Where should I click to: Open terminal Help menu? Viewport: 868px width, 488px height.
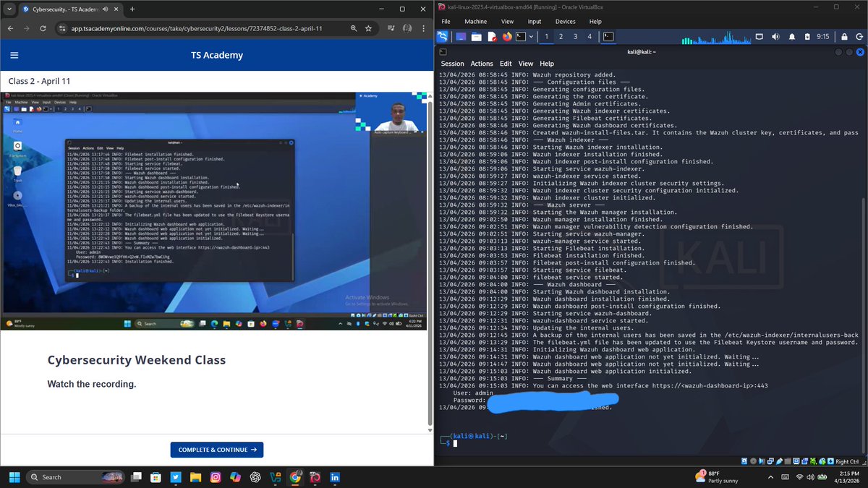[547, 64]
